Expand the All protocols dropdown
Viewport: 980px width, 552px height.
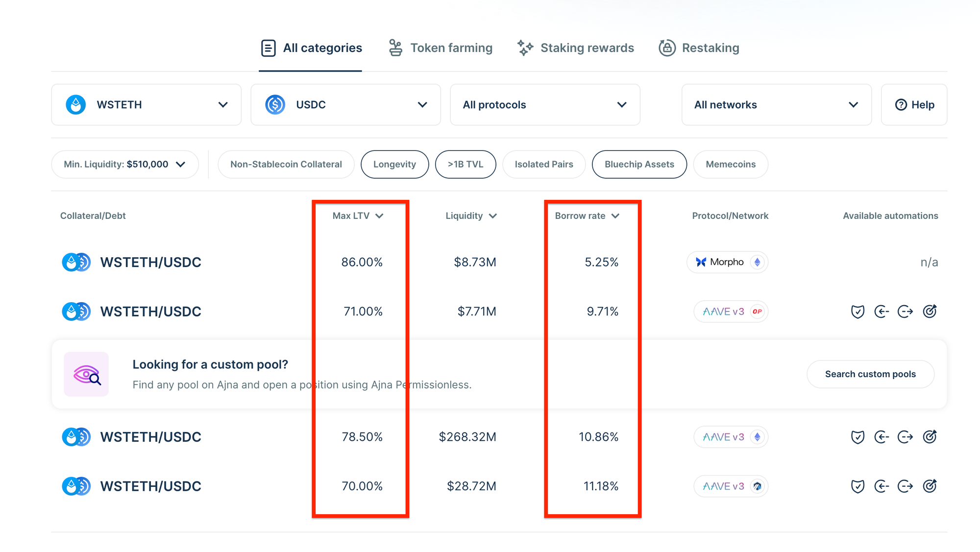[x=544, y=105]
